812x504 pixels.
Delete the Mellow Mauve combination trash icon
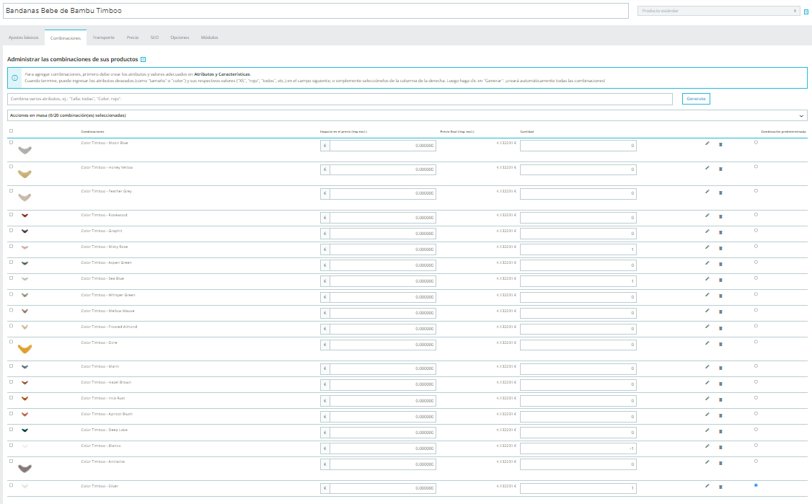coord(720,312)
